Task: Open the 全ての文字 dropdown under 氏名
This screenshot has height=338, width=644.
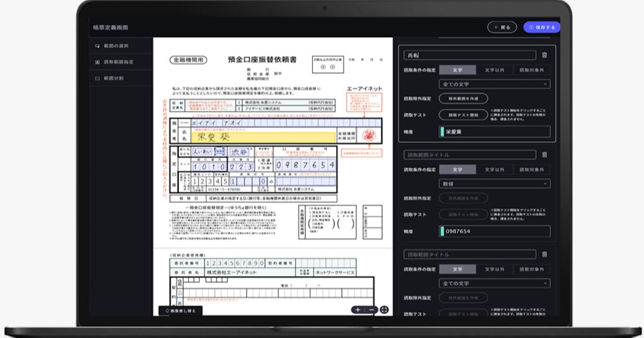Action: [x=494, y=84]
